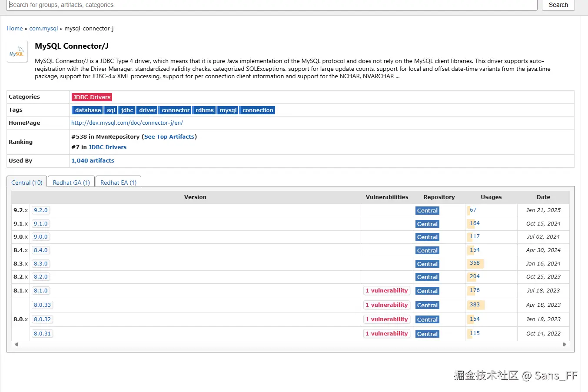Open version 9.2.0
This screenshot has height=392, width=588.
(x=40, y=210)
